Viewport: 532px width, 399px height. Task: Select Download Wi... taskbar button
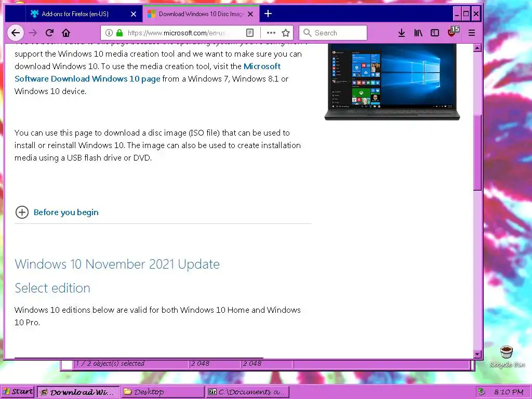(x=78, y=392)
